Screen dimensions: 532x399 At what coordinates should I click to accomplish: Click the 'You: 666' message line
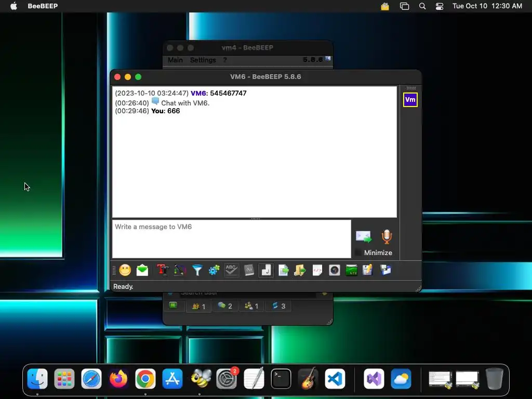(x=148, y=111)
